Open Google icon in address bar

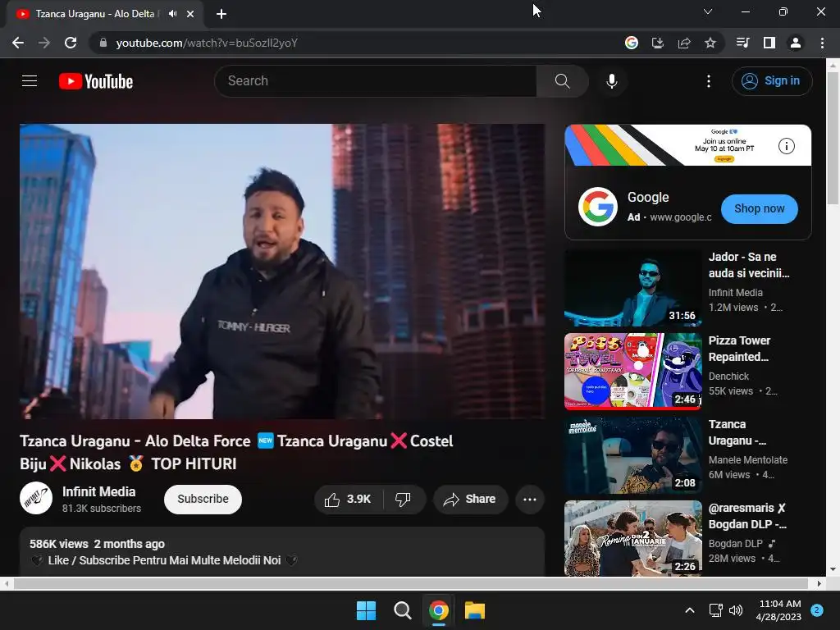coord(631,43)
